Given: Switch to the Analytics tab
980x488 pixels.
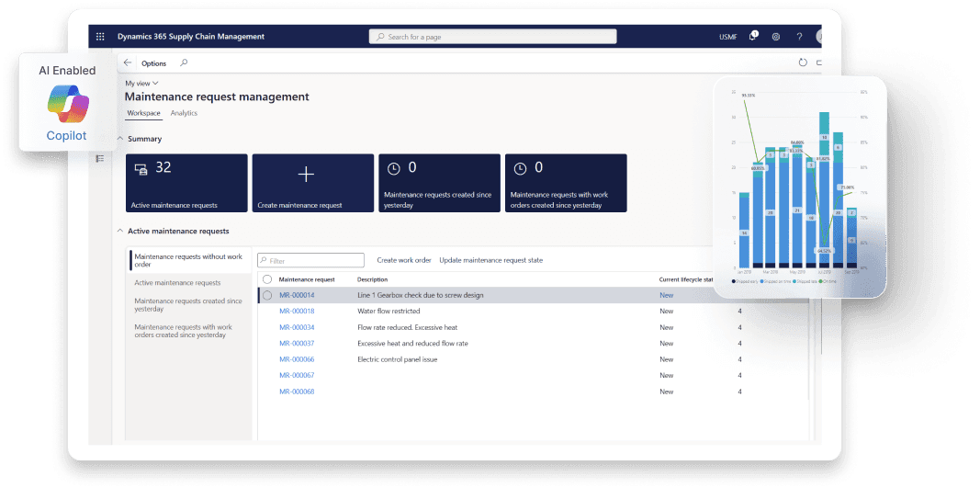Looking at the screenshot, I should tap(184, 113).
